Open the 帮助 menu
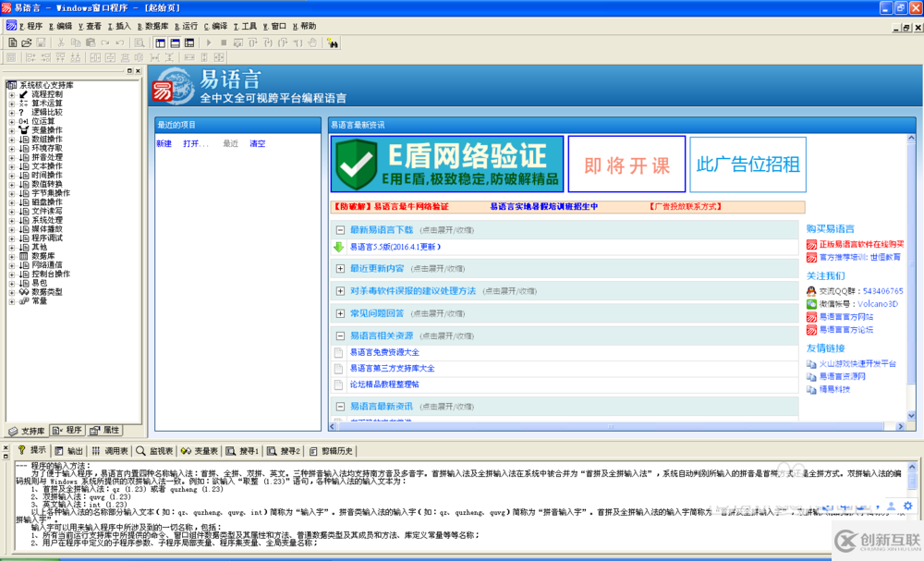Screen dimensions: 924x561 [x=304, y=26]
